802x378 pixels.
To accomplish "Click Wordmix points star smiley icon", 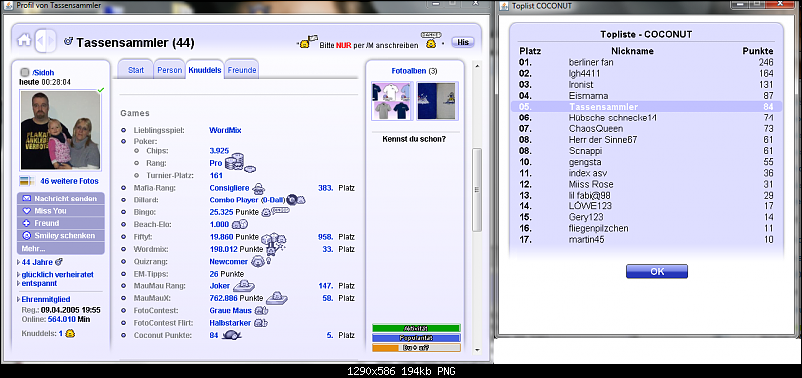I will 275,249.
